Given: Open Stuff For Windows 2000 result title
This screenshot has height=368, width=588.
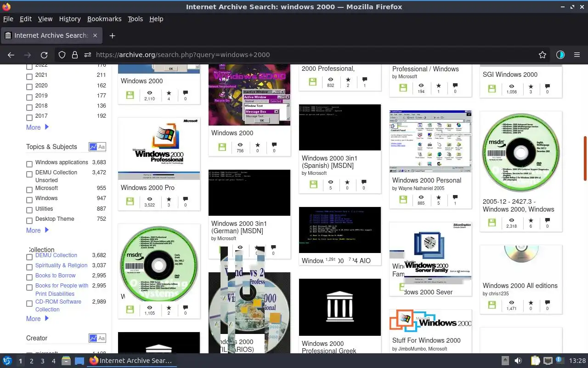Looking at the screenshot, I should pyautogui.click(x=426, y=340).
